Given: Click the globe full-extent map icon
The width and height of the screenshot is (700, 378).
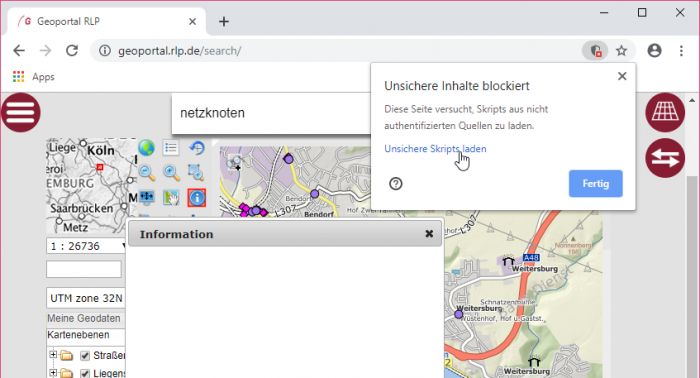Looking at the screenshot, I should point(146,148).
